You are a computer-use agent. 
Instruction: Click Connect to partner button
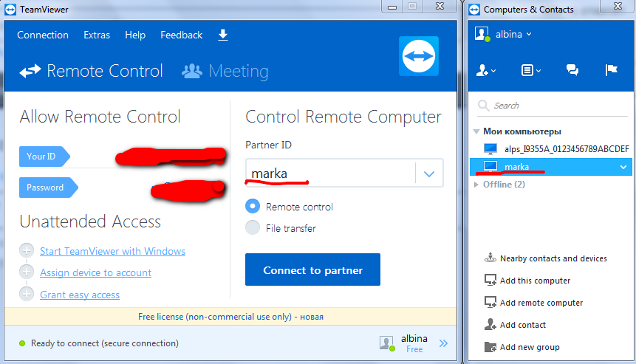click(312, 269)
